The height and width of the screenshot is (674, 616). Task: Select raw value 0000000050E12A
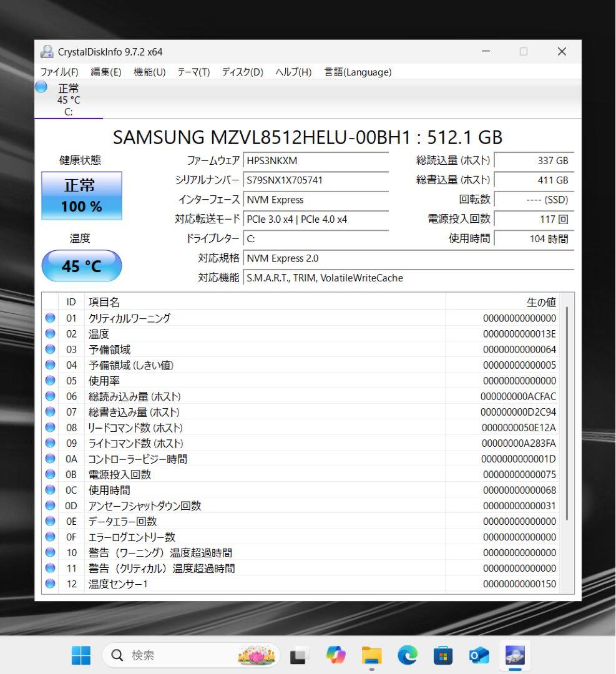pos(519,427)
